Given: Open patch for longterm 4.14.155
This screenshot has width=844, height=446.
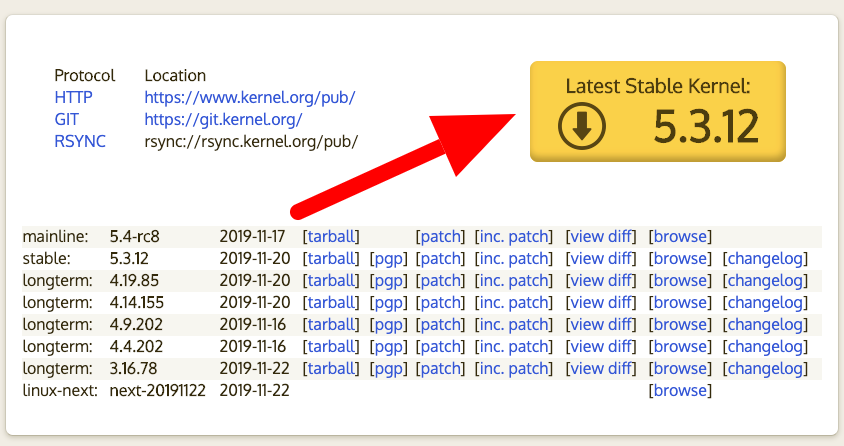Looking at the screenshot, I should [x=440, y=303].
